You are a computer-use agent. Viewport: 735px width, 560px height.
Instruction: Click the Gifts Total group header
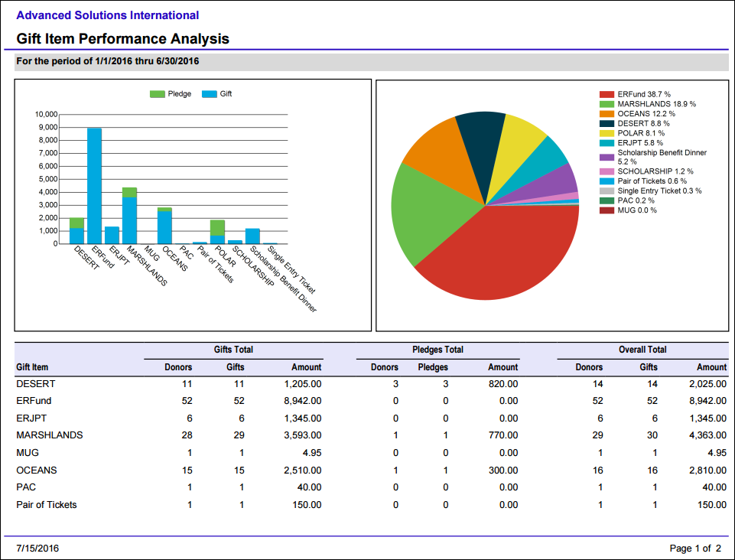click(x=233, y=350)
